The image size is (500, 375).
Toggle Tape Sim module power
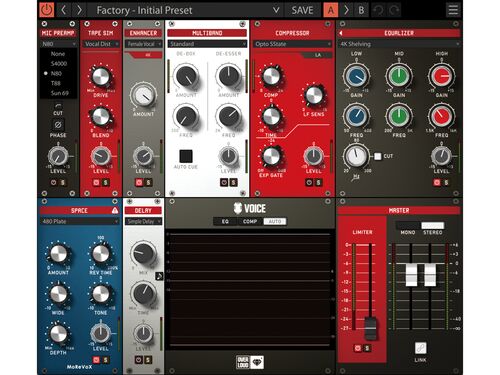point(96,182)
